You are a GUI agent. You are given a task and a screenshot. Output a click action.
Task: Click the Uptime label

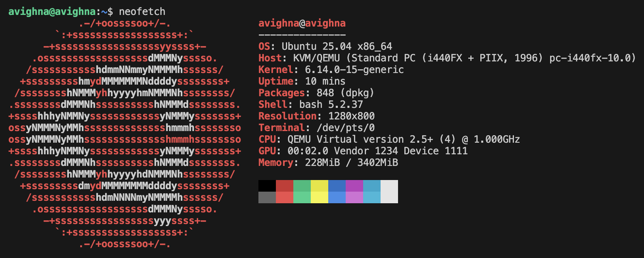click(x=276, y=81)
